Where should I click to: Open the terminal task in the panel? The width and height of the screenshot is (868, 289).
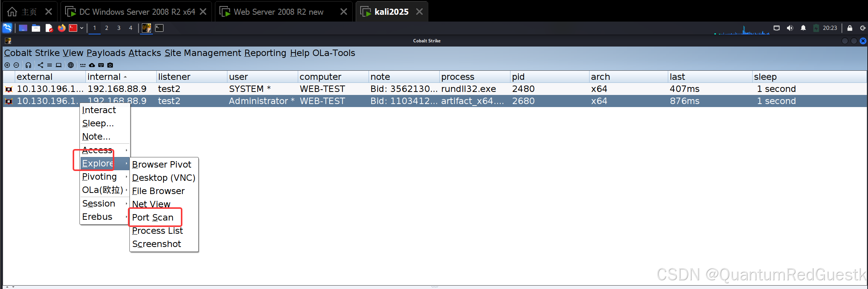coord(159,28)
